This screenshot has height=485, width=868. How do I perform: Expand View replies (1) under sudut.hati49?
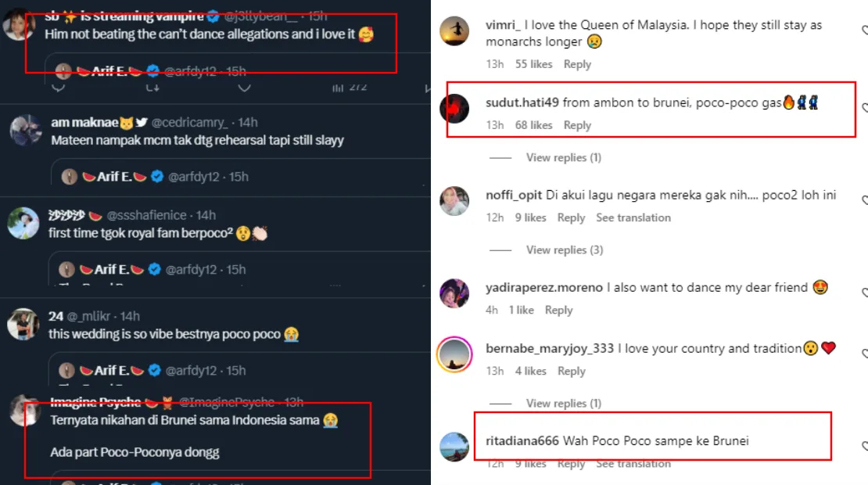point(563,157)
